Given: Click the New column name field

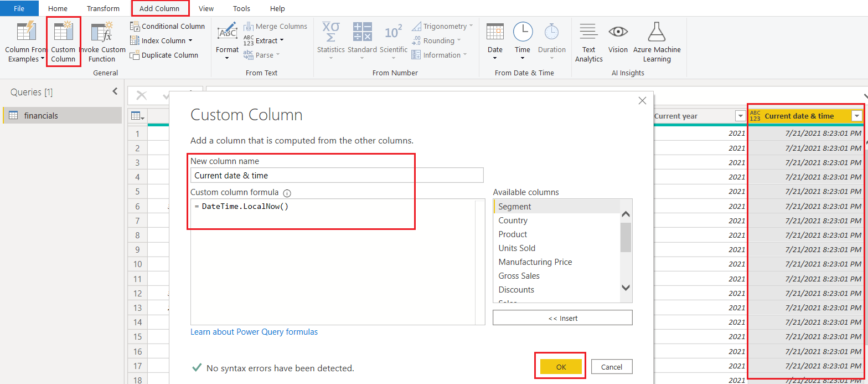Looking at the screenshot, I should [337, 175].
